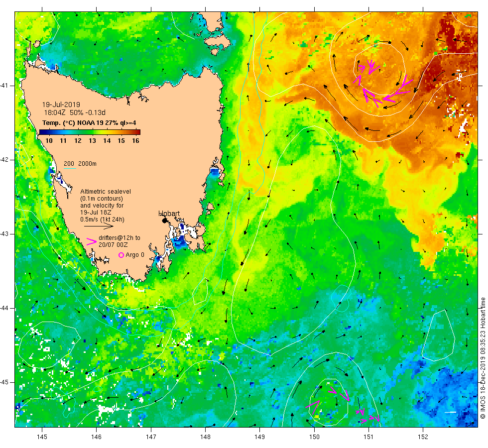Click the 'Argo 0' legend label
The width and height of the screenshot is (488, 448).
click(135, 255)
